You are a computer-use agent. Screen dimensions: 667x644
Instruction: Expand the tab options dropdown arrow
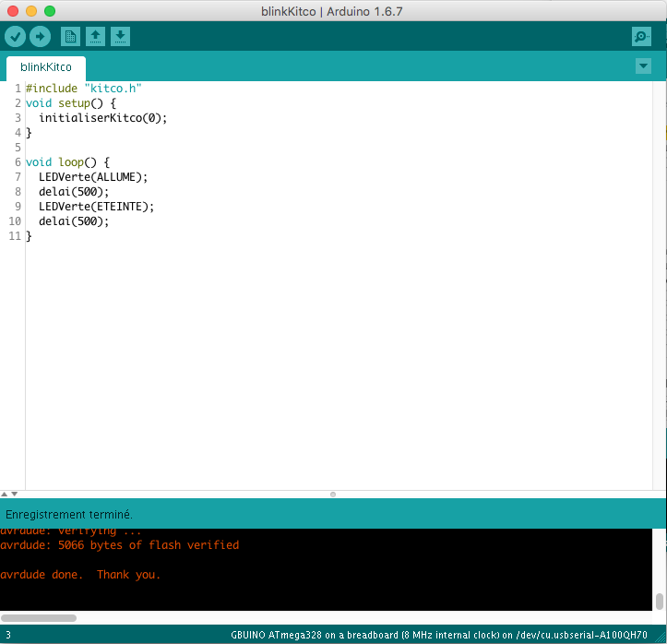point(644,66)
